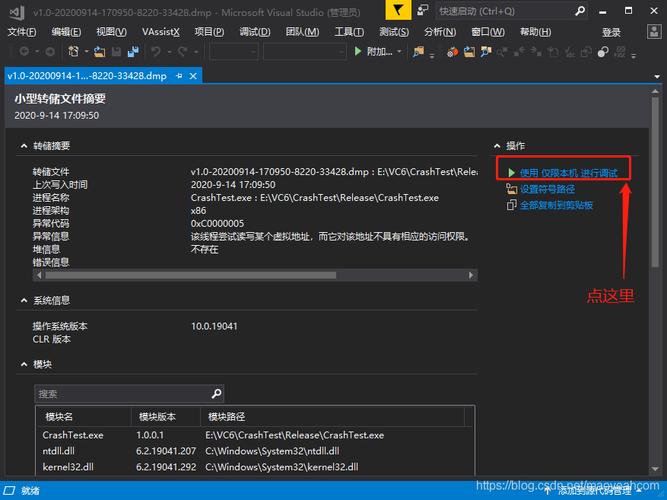Click the vertical scrollbar down arrow
The image size is (667, 500).
[x=655, y=469]
